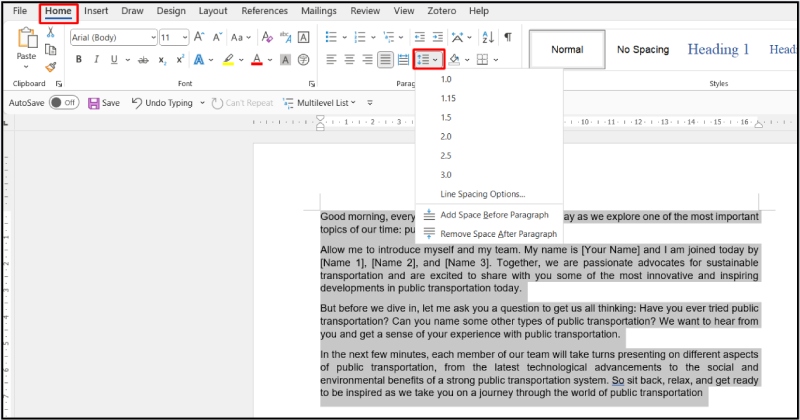Choose 1.5 line spacing from the menu

click(446, 117)
